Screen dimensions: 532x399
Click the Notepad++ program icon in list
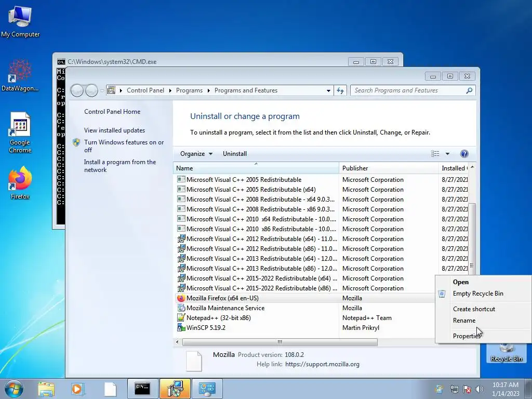181,318
